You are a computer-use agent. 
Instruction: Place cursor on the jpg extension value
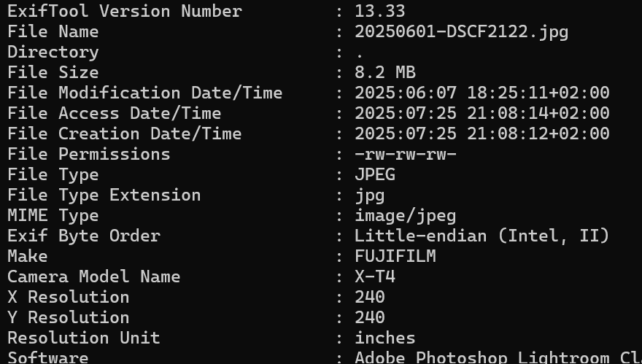pos(369,195)
